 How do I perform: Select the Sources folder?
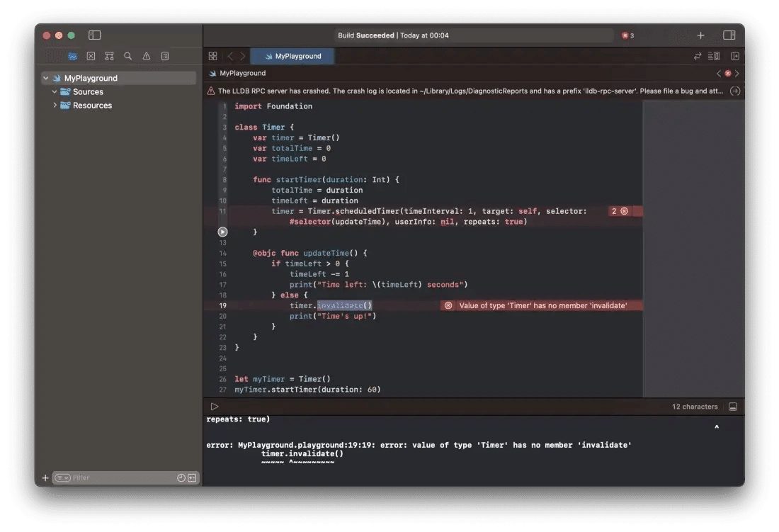tap(88, 92)
